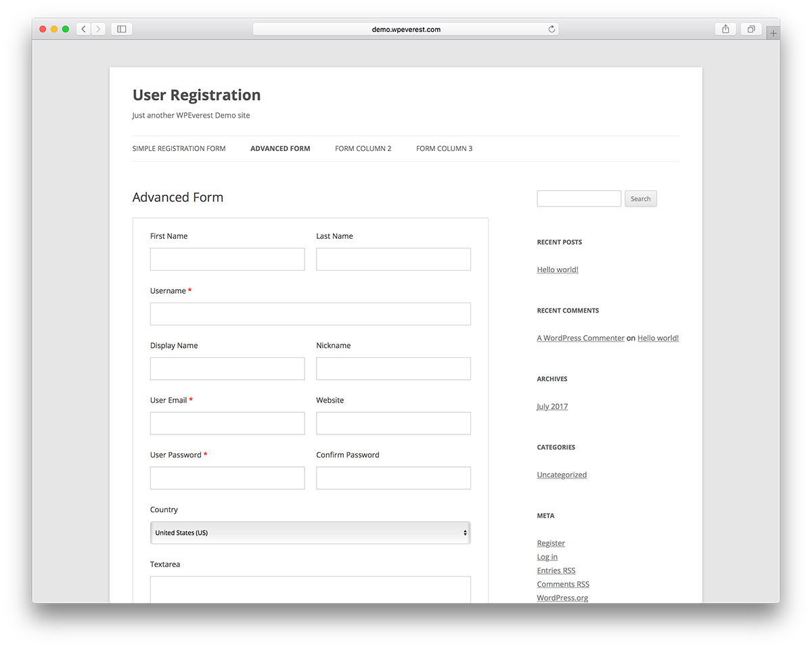The image size is (812, 649).
Task: Focus the Confirm Password input field
Action: tap(393, 478)
